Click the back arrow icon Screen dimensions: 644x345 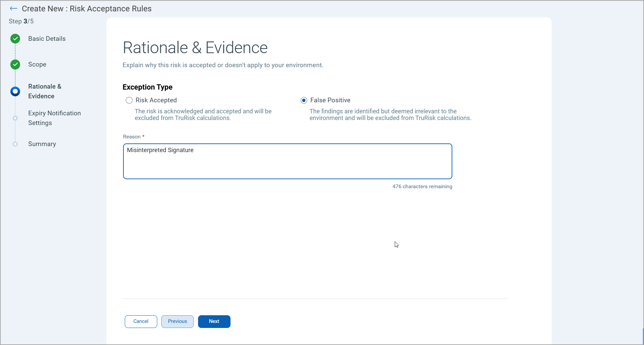pos(13,9)
